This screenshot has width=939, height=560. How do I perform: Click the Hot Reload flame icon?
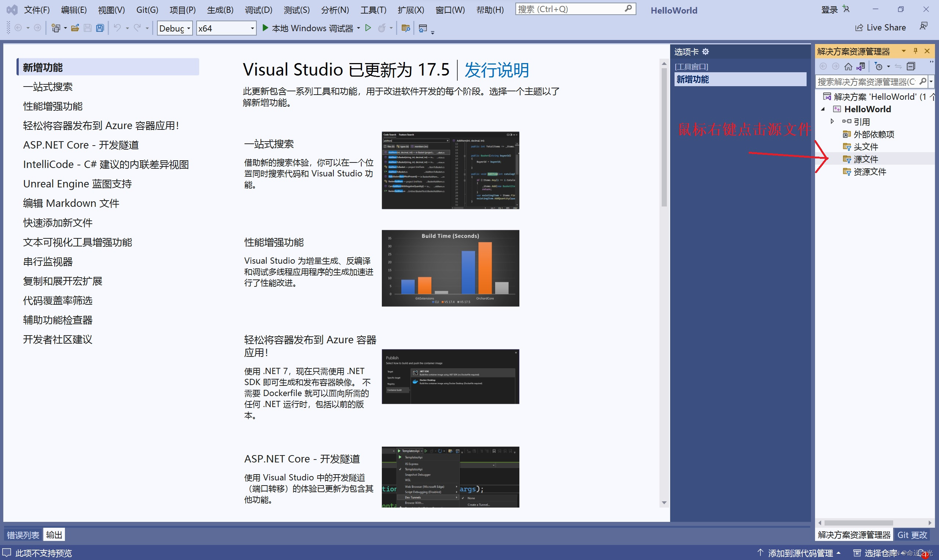(382, 28)
